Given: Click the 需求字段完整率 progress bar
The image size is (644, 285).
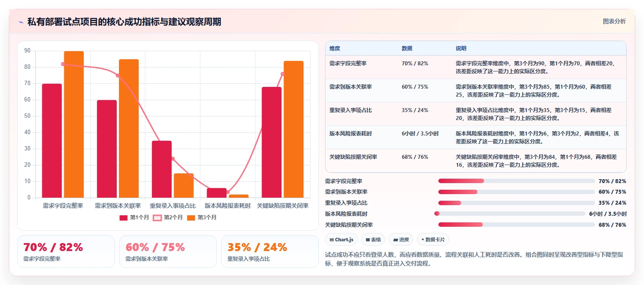Looking at the screenshot, I should tap(517, 181).
